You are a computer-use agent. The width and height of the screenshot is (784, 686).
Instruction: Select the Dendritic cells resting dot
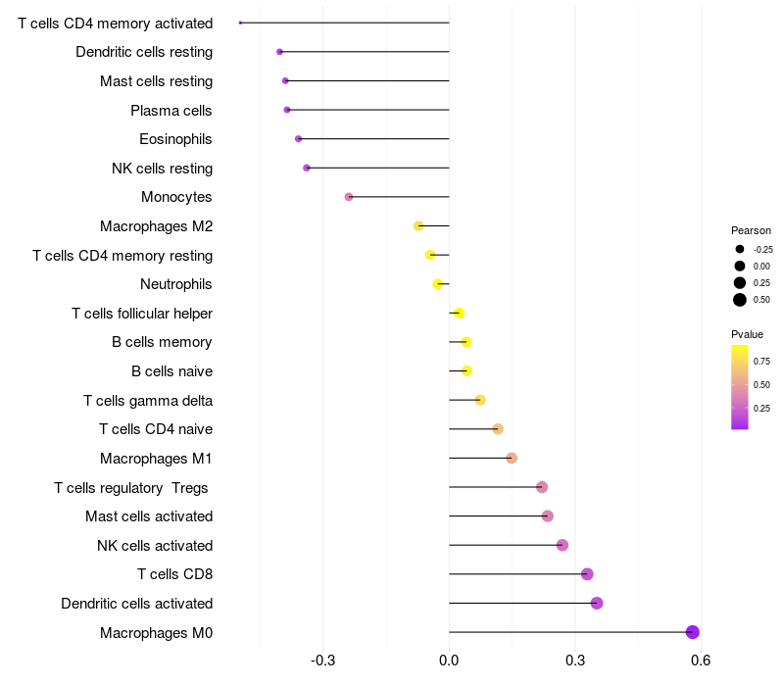280,52
